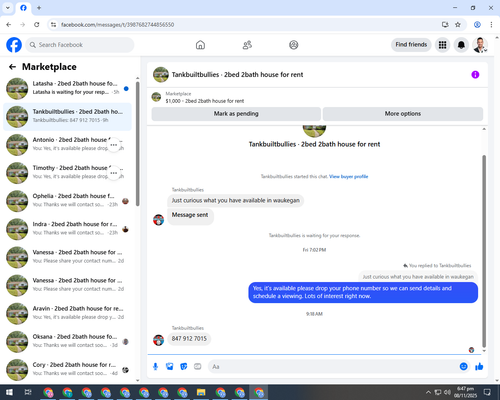The width and height of the screenshot is (500, 400).
Task: Click the install app icon in address bar
Action: 445,25
